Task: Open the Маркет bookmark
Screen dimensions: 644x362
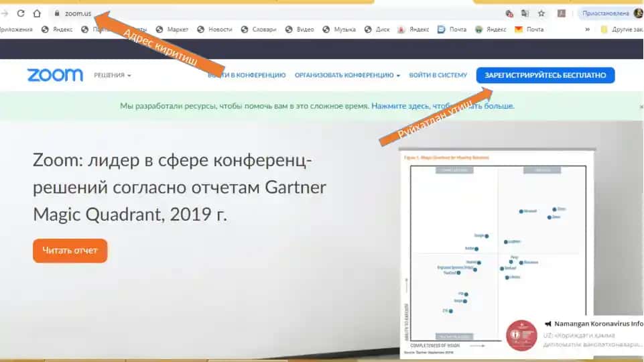Action: coord(172,29)
